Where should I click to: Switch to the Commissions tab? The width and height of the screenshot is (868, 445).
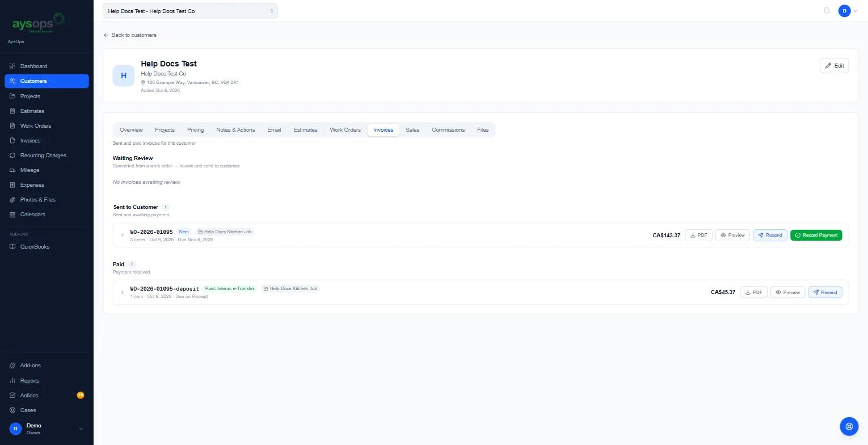pos(448,130)
